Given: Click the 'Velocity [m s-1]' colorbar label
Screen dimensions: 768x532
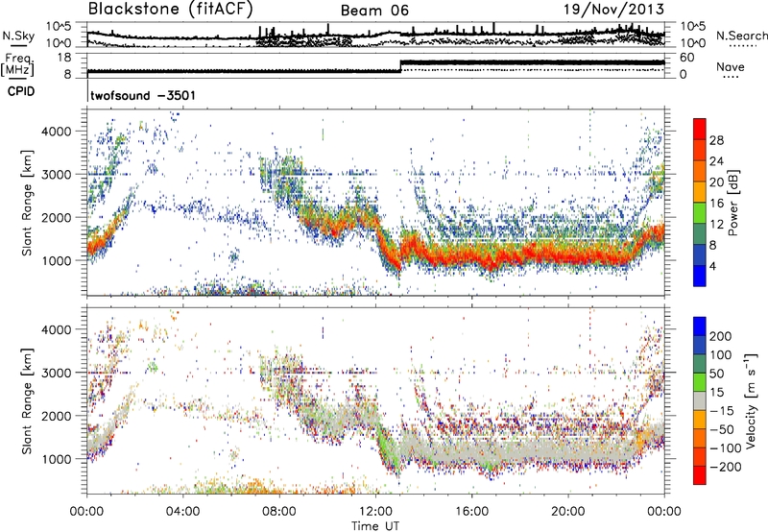Looking at the screenshot, I should click(x=751, y=400).
